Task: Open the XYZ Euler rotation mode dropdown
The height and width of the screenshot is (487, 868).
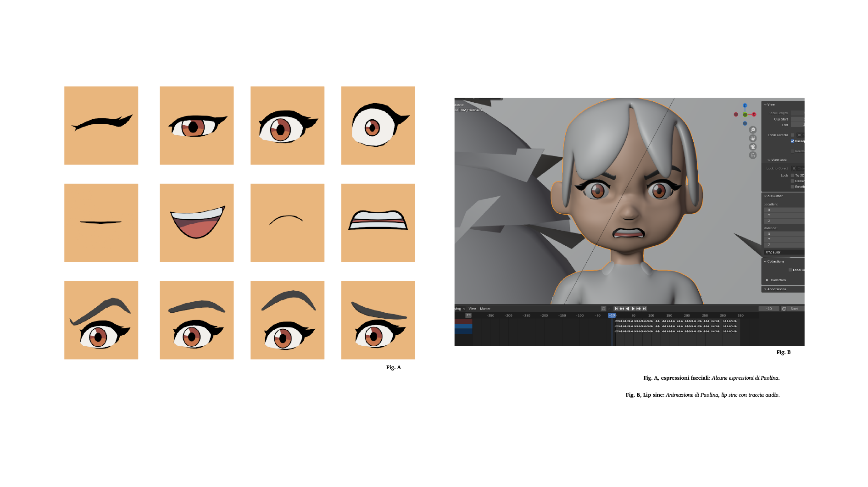Action: (x=784, y=252)
